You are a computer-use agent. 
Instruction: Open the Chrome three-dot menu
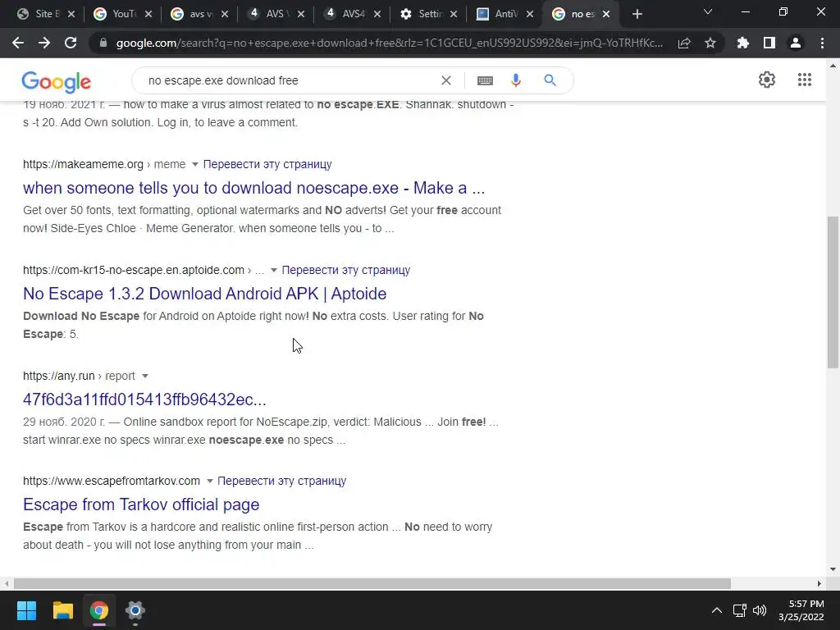[x=822, y=43]
